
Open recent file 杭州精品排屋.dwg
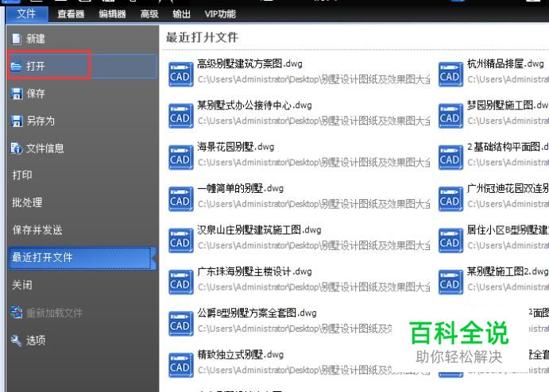pyautogui.click(x=505, y=63)
